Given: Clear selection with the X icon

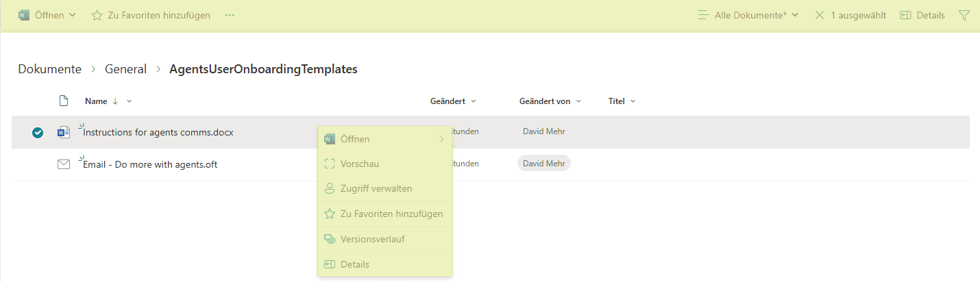Looking at the screenshot, I should pos(820,15).
